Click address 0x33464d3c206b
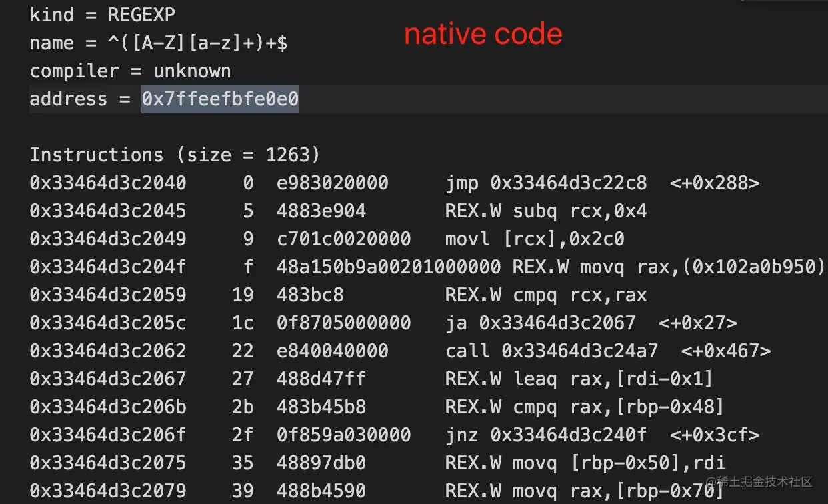828x504 pixels. tap(108, 407)
